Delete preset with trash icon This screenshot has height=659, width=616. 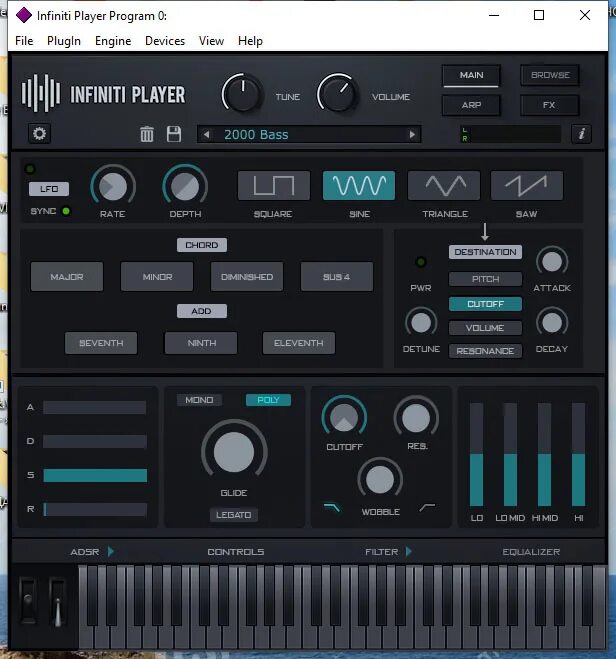coord(147,134)
